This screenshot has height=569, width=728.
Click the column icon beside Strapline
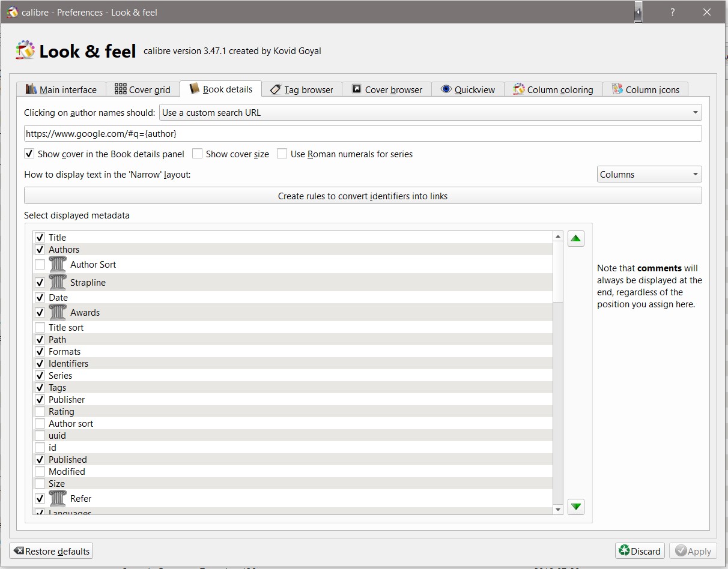[58, 282]
